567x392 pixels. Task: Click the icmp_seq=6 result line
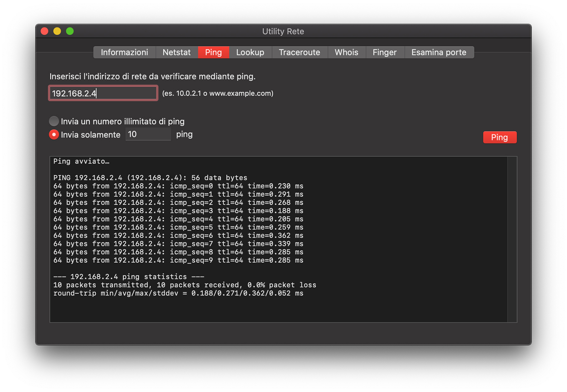(178, 236)
